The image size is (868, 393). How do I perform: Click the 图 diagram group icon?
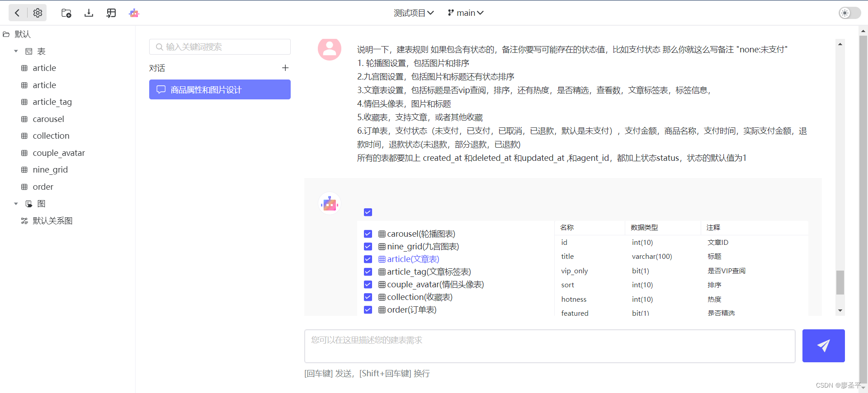click(x=29, y=204)
